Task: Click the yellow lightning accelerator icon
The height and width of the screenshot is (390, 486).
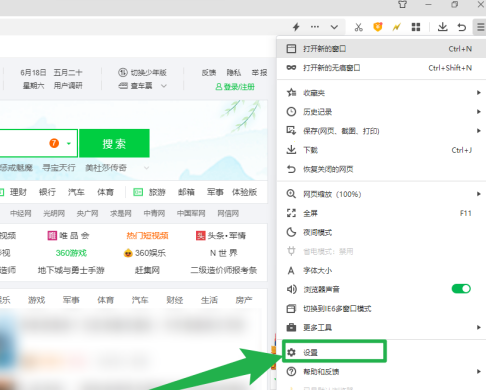Action: tap(396, 27)
